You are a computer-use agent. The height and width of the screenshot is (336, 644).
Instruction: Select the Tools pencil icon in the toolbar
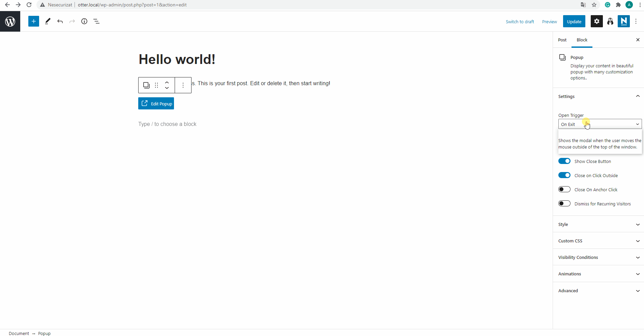point(47,21)
